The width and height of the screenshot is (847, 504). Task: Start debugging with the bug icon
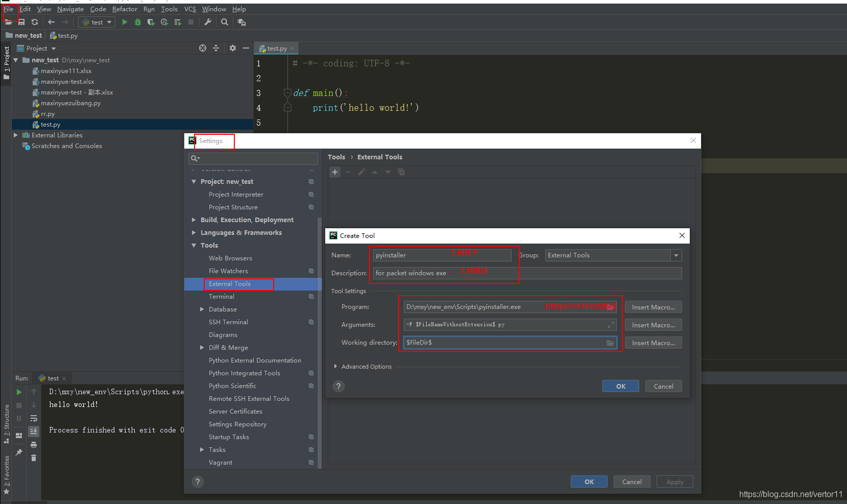[x=137, y=22]
